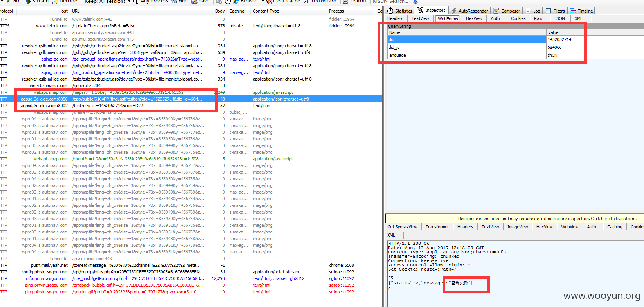
Task: Click the AutoResponder lightning icon
Action: [454, 11]
